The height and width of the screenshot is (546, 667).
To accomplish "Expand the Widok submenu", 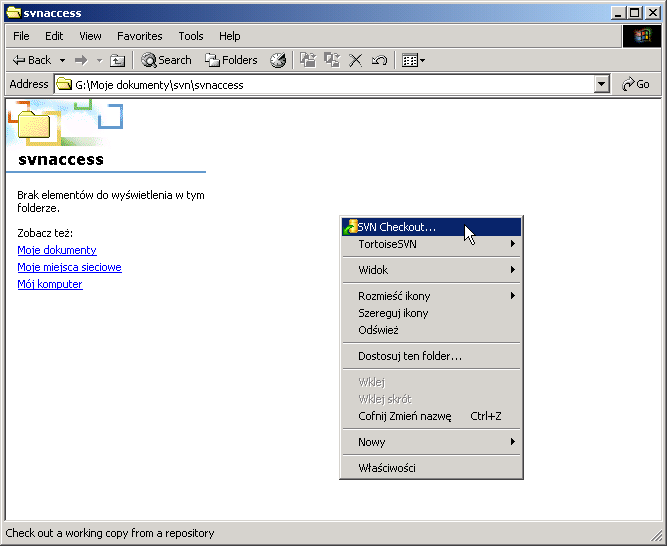I will (x=431, y=270).
